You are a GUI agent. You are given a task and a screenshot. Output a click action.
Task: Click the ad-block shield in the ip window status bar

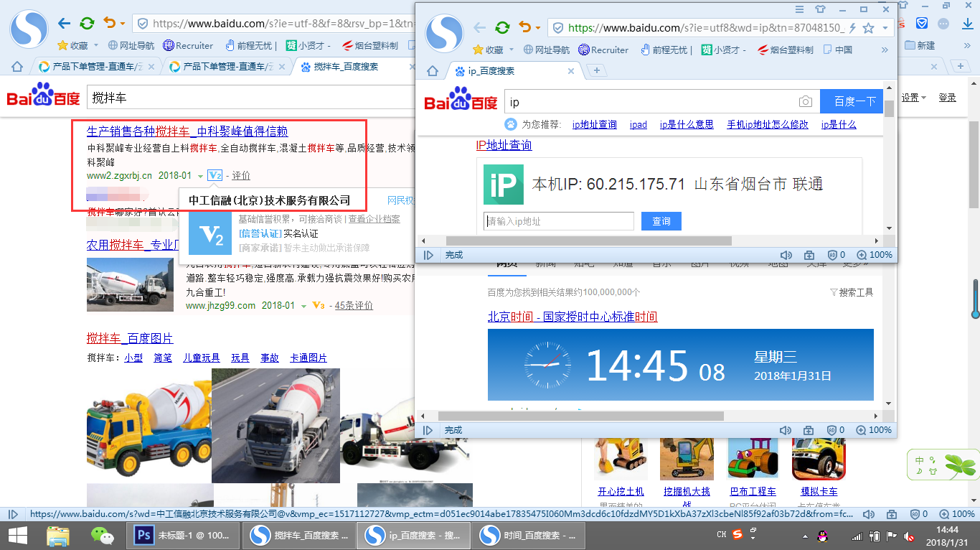tap(833, 255)
